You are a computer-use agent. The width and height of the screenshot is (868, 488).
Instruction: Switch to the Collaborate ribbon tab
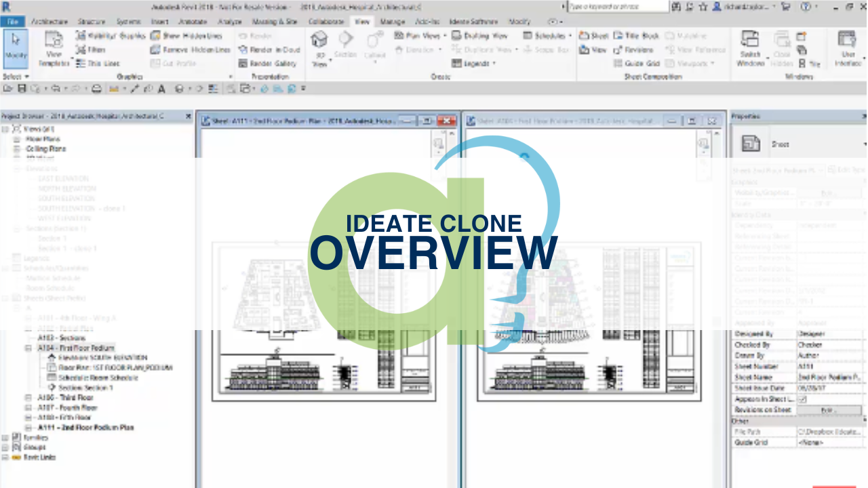326,21
